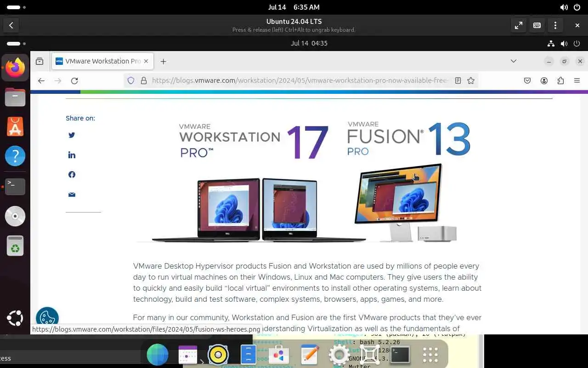Select the VMware Workstation Pro tab

click(102, 61)
